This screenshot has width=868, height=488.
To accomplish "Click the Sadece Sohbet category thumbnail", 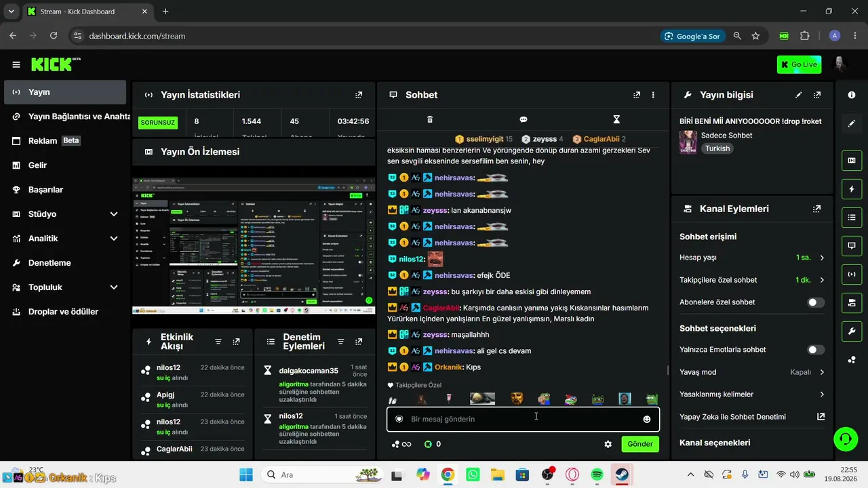I will [x=688, y=142].
